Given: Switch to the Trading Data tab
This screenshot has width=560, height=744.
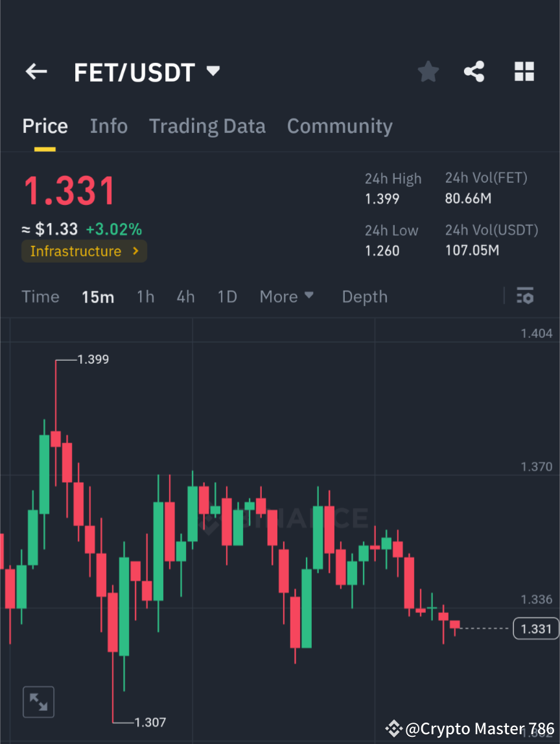Looking at the screenshot, I should coord(207,126).
